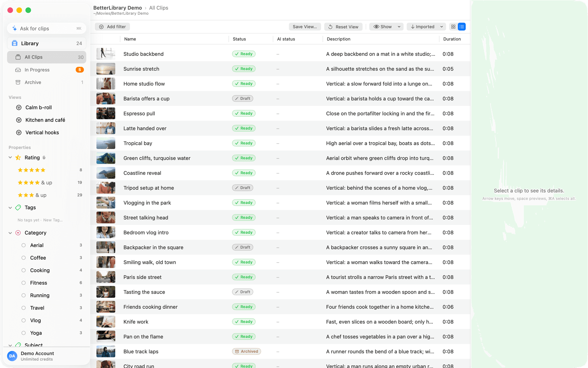Collapse the Rating property group
Image resolution: width=588 pixels, height=368 pixels.
[10, 157]
